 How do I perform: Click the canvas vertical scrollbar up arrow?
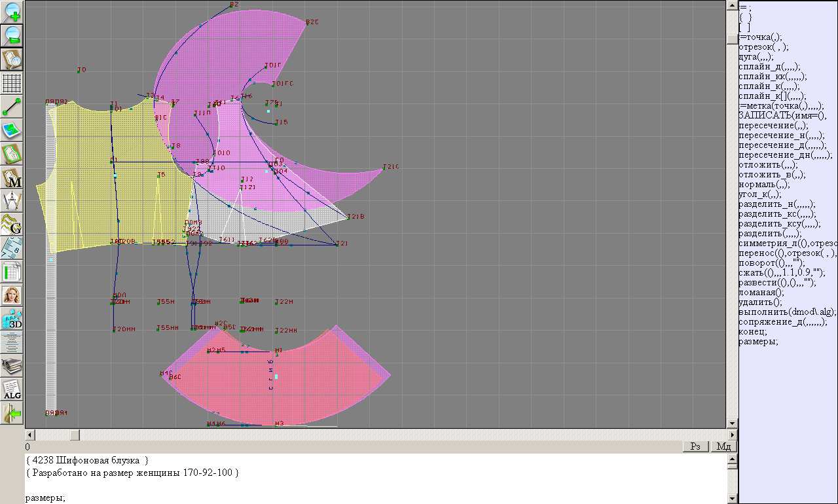[732, 5]
